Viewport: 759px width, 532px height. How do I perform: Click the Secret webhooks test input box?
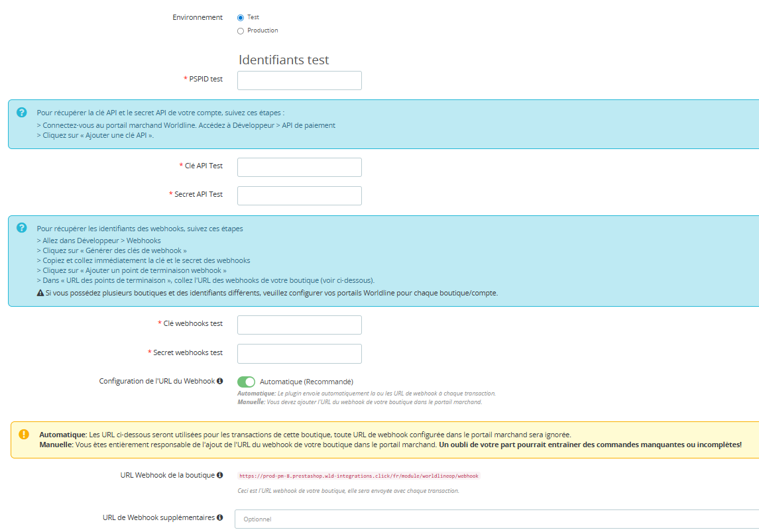tap(299, 354)
